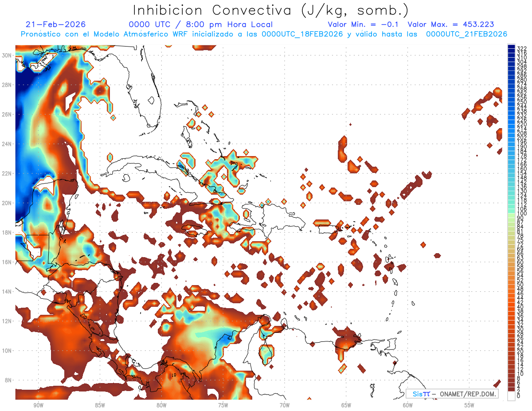The width and height of the screenshot is (532, 411).
Task: Click the 8N latitude label
Action: click(x=9, y=380)
